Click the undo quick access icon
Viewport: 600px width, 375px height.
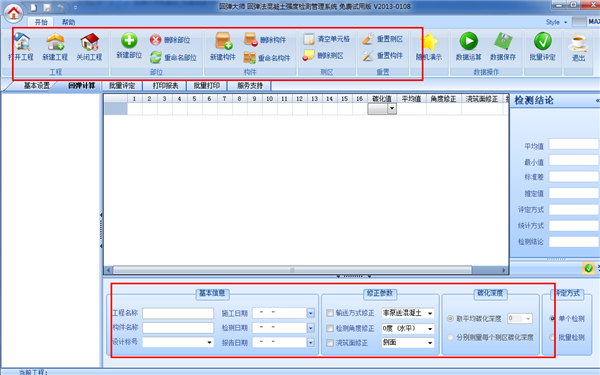[60, 8]
